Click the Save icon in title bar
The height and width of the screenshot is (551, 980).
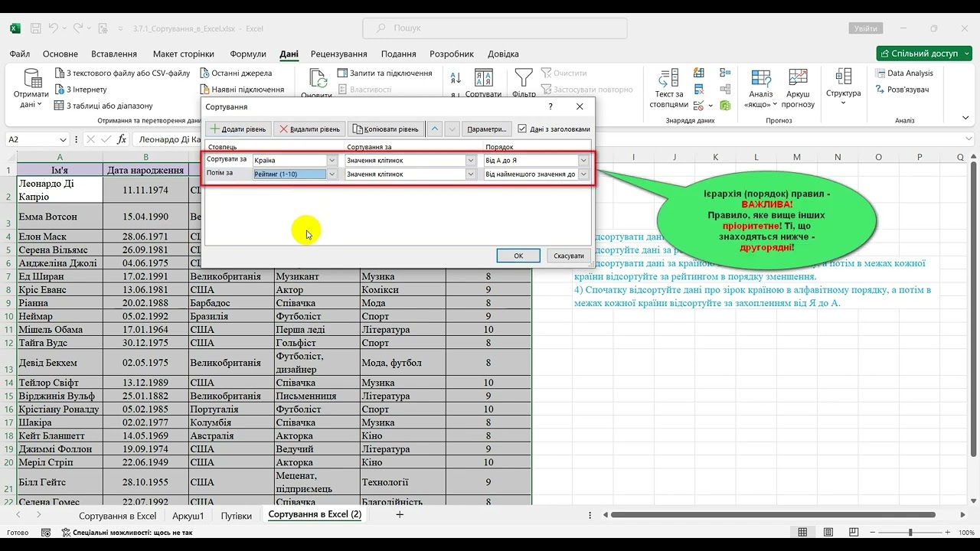coord(35,28)
